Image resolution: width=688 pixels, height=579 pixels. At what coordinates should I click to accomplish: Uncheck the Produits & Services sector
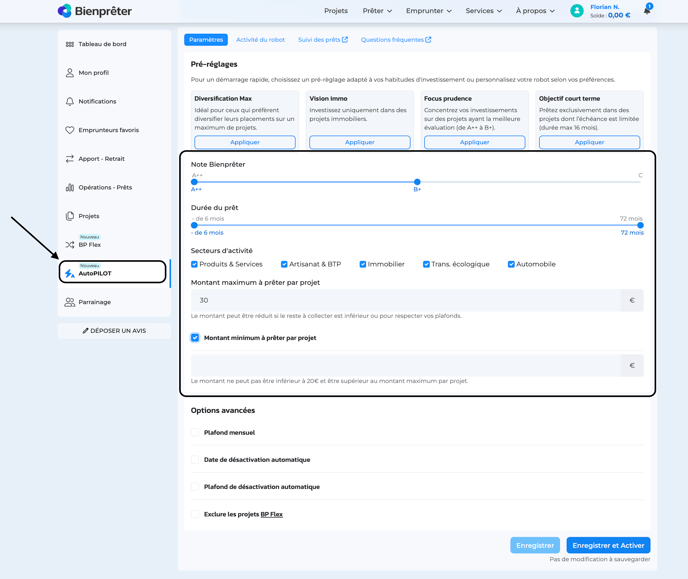194,264
